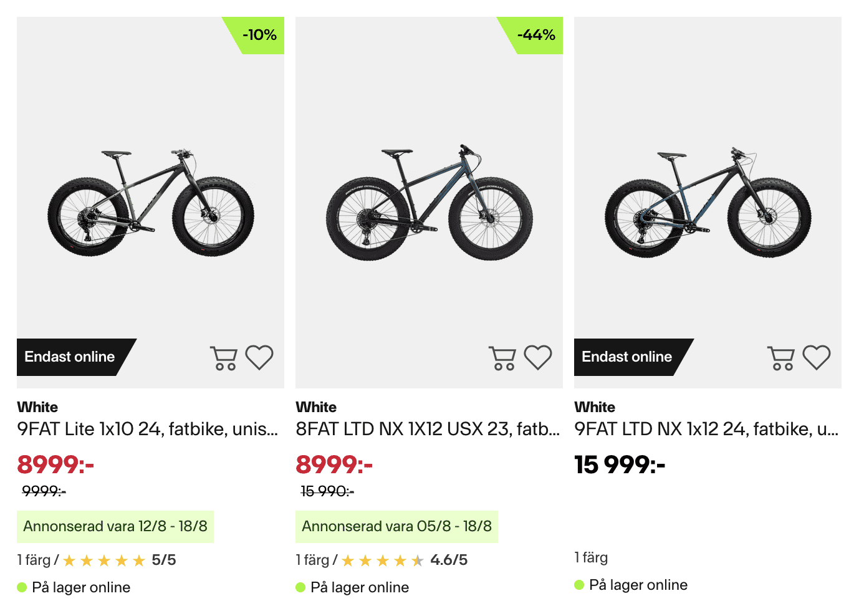Add 9FAT LTD NX 1x12 24 to cart
Viewport: 864px width, 616px height.
781,358
